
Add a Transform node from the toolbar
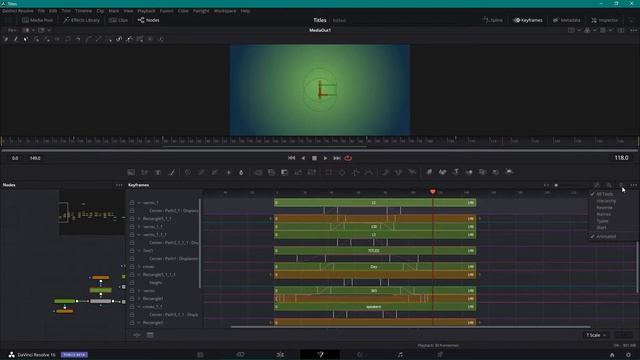(312, 172)
